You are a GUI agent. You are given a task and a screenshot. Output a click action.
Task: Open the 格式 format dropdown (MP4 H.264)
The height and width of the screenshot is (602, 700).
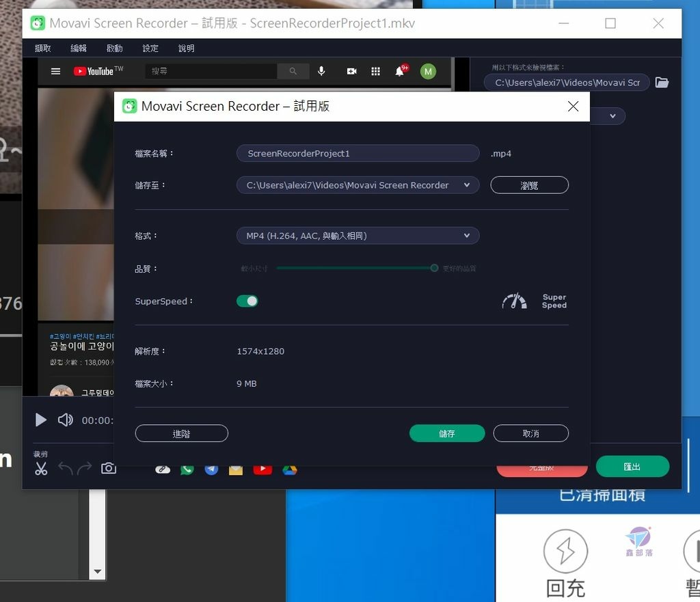point(358,236)
